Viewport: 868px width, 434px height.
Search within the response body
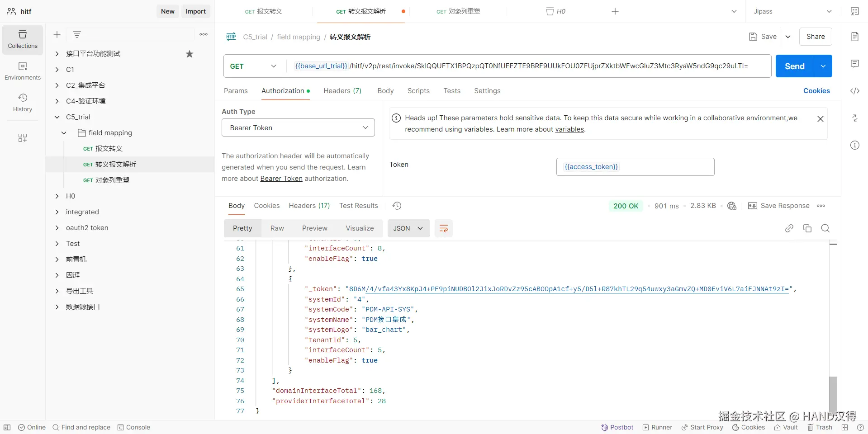pos(825,228)
